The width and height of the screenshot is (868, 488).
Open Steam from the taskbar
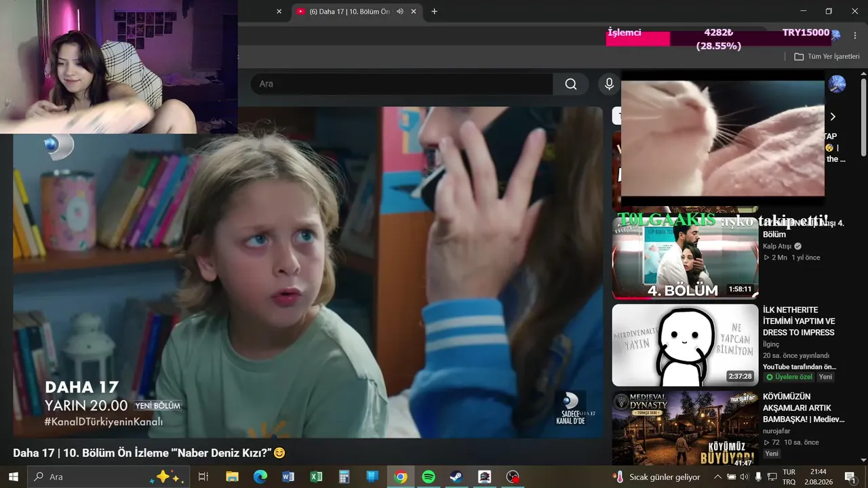456,476
